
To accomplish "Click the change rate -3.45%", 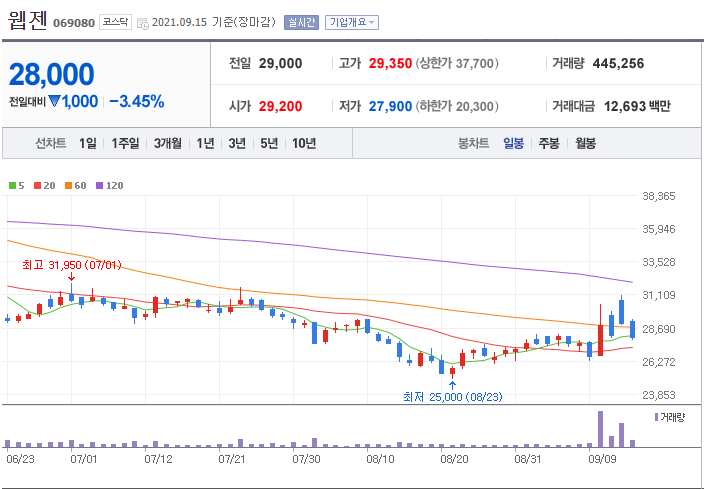I will (136, 102).
